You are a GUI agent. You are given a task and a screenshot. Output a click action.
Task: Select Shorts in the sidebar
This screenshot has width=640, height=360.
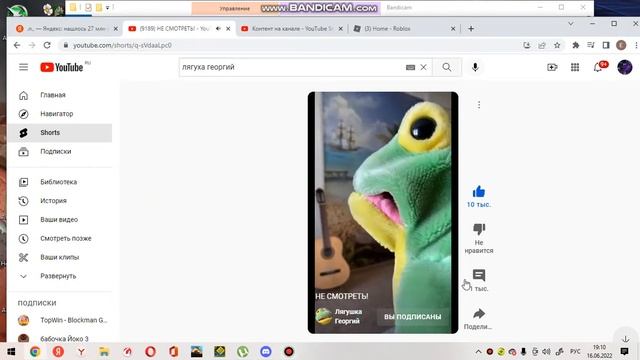pos(60,133)
